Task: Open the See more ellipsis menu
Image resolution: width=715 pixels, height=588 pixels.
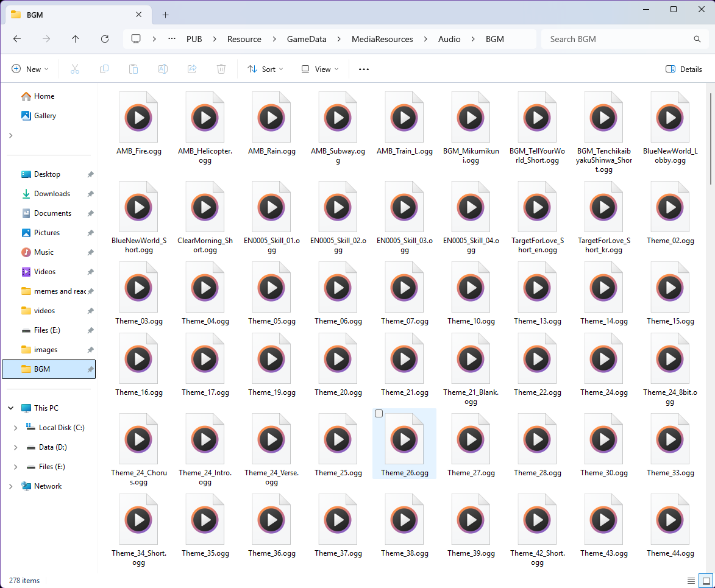Action: click(x=363, y=69)
